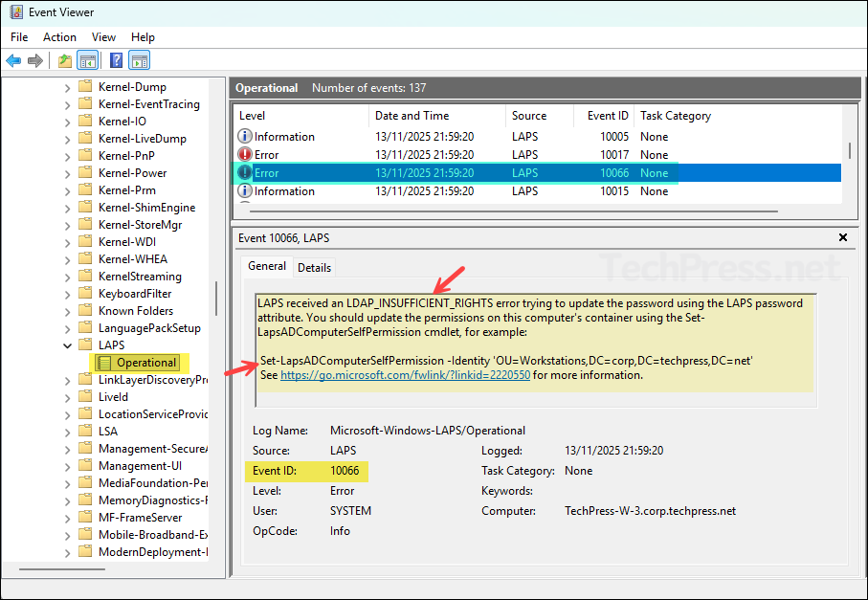Click the Help icon in the toolbar
This screenshot has height=600, width=868.
116,60
